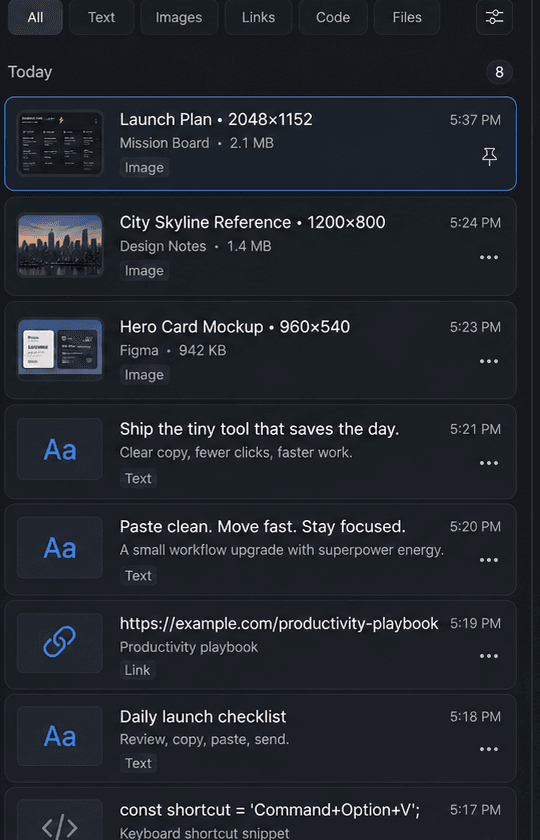Select the City Skyline Reference • 1200×800 title

click(x=252, y=222)
